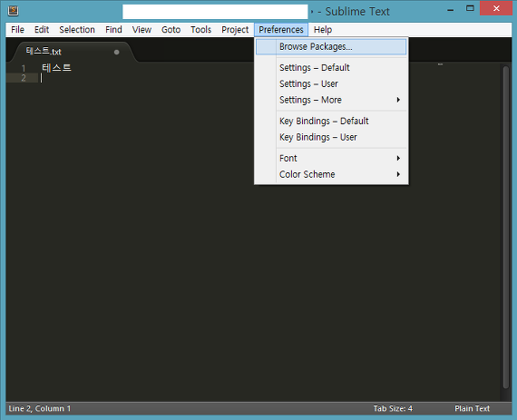This screenshot has height=420, width=517.
Task: Open Tab Size: 4 selector
Action: pyautogui.click(x=393, y=408)
